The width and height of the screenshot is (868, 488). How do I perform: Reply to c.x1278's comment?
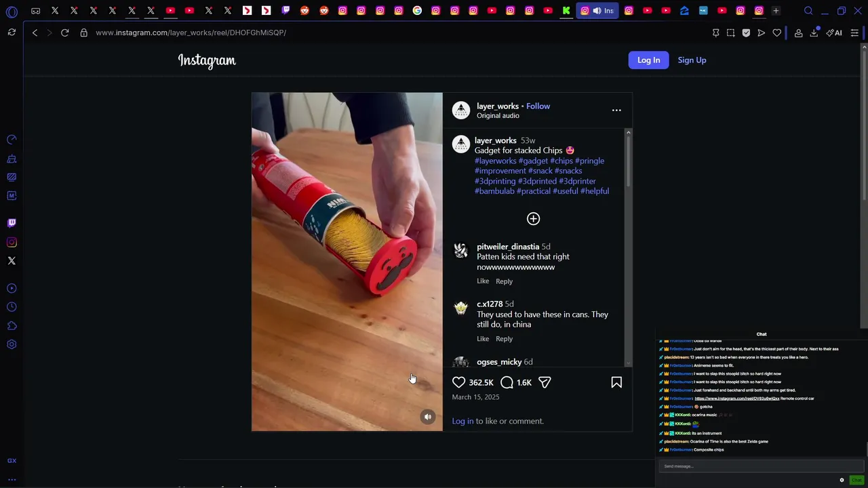tap(504, 339)
